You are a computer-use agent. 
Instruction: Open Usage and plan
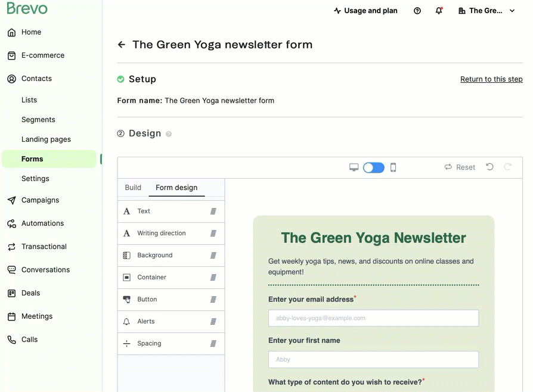pos(365,11)
